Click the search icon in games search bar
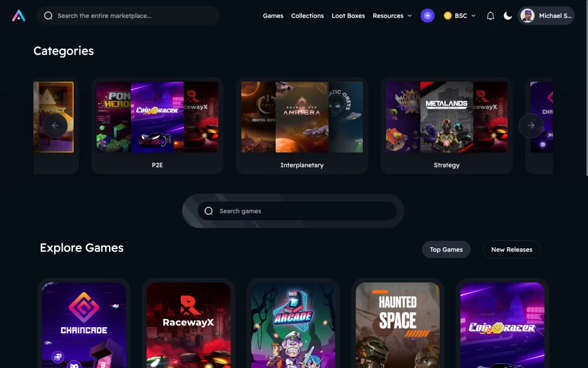588x368 pixels. coord(208,211)
